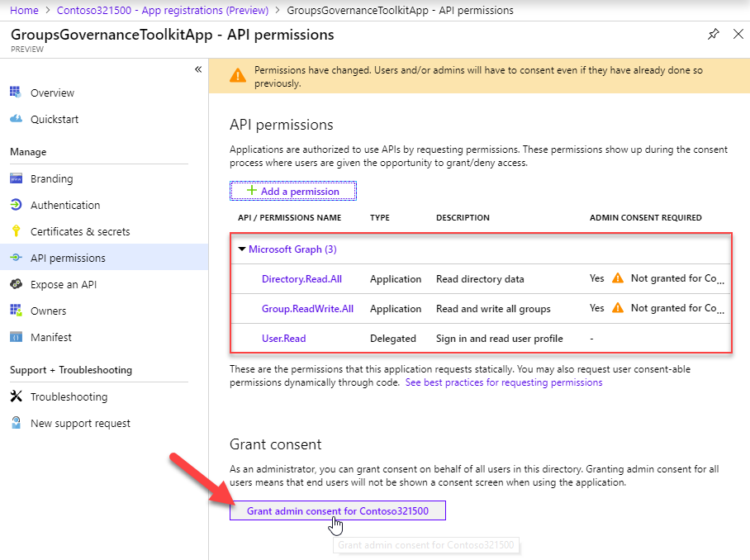Click Add a permission button
Screen dimensions: 750x560
293,192
